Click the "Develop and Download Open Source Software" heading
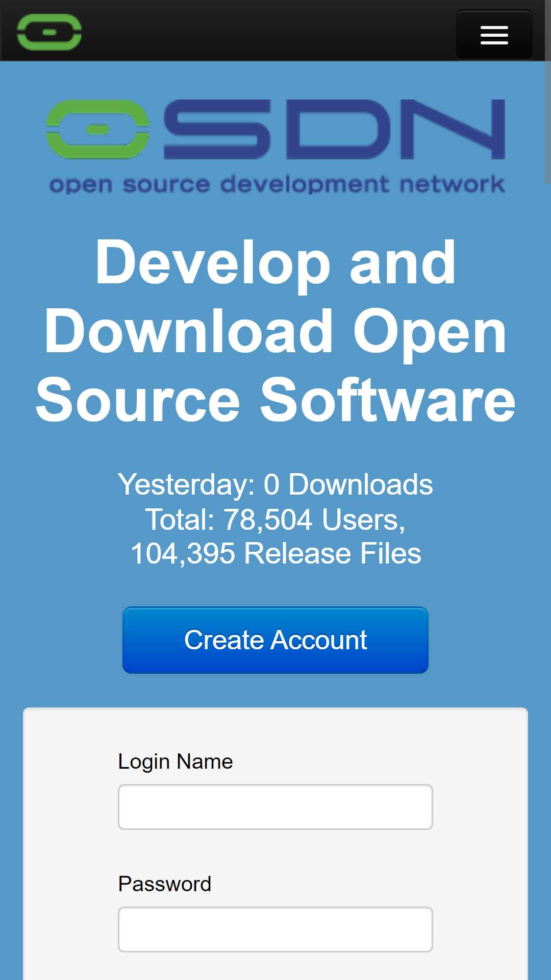Screen dimensions: 551x980 (x=275, y=331)
